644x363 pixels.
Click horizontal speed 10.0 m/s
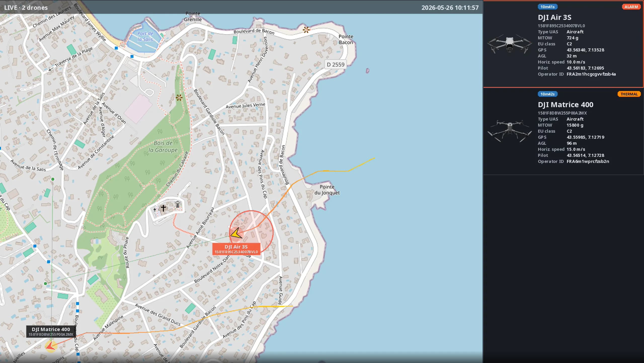[576, 62]
